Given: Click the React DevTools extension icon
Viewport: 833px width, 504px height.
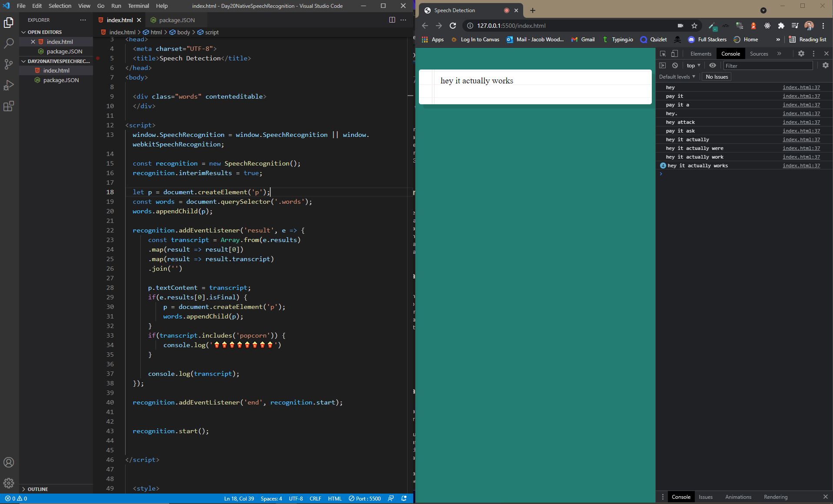Looking at the screenshot, I should 767,26.
